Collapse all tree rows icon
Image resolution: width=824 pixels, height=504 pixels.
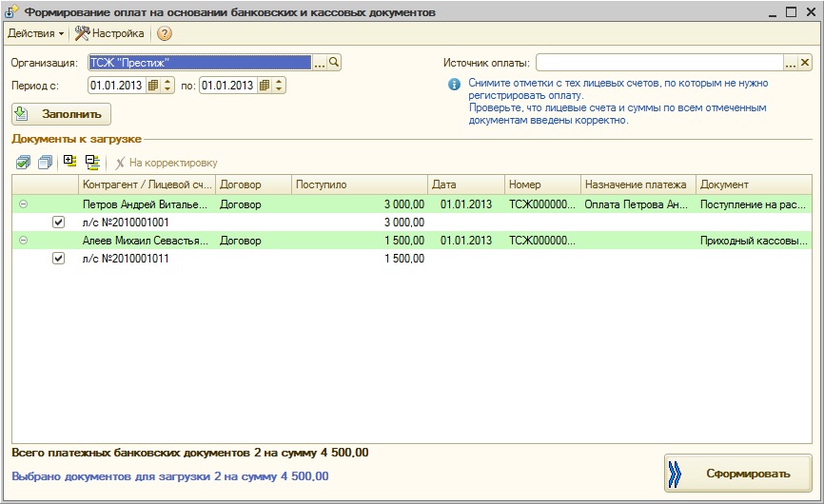point(92,163)
